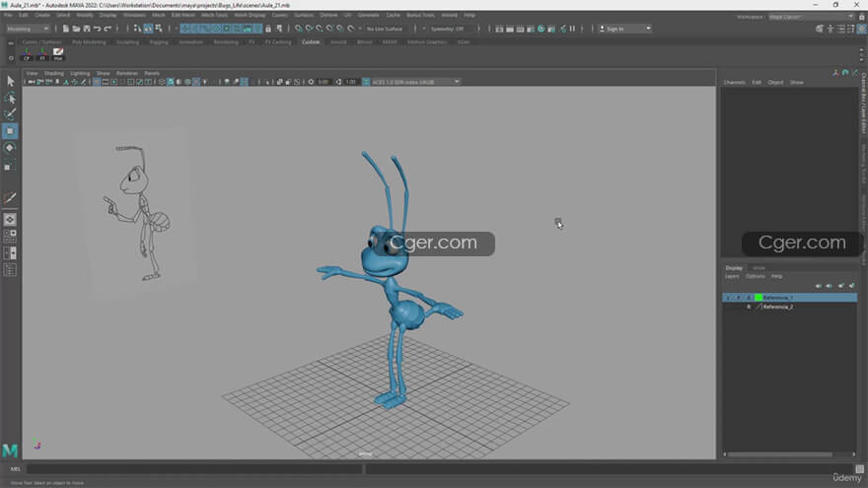The width and height of the screenshot is (868, 488).
Task: Open Referencia_2 layer color swatch
Action: tap(759, 307)
